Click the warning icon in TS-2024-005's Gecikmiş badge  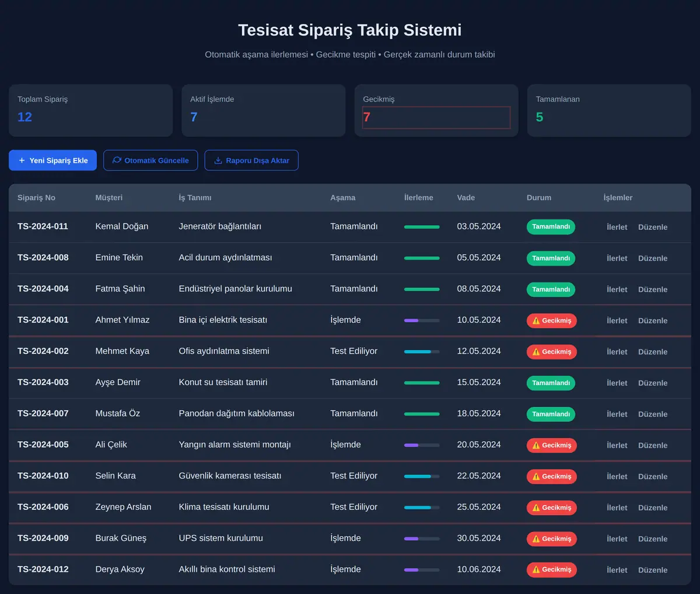tap(536, 445)
